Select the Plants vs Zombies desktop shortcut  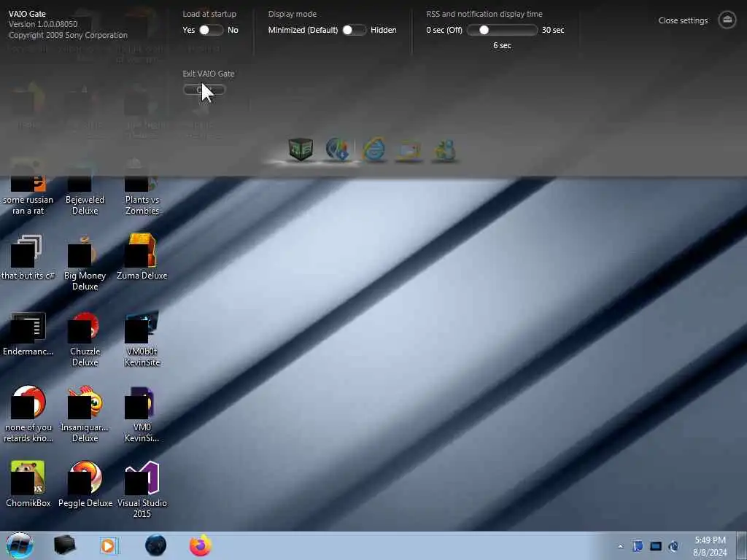(142, 192)
